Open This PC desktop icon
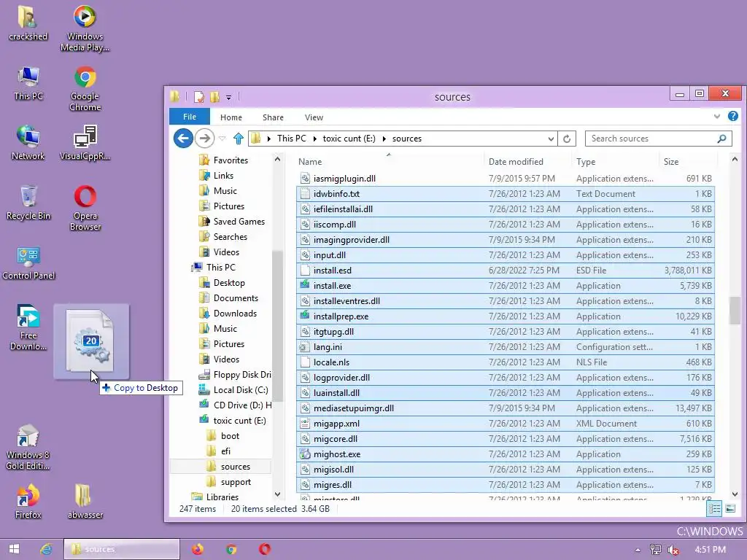Viewport: 747px width, 560px height. tap(28, 83)
